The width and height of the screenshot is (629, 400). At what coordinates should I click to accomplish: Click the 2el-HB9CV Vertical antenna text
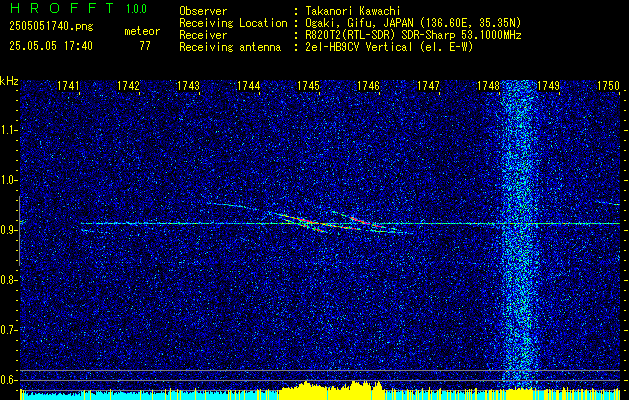point(389,47)
